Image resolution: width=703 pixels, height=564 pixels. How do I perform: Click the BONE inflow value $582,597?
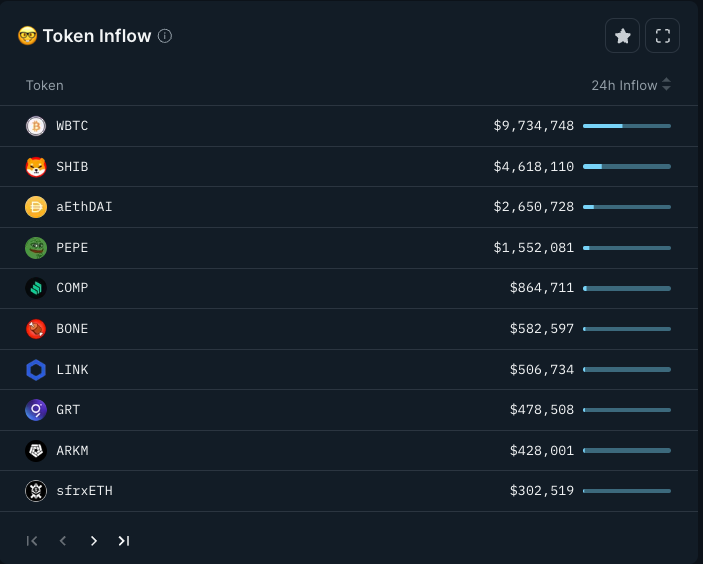pos(541,329)
